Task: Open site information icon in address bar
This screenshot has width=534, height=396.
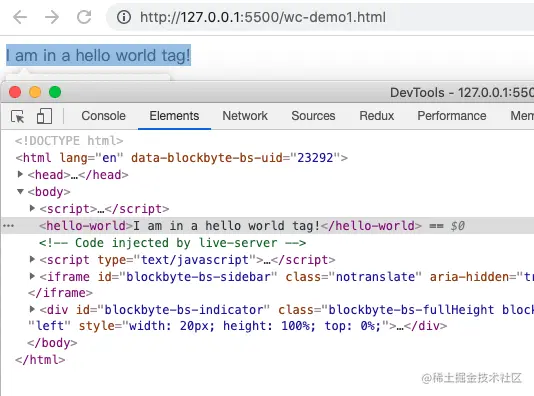Action: pyautogui.click(x=124, y=17)
